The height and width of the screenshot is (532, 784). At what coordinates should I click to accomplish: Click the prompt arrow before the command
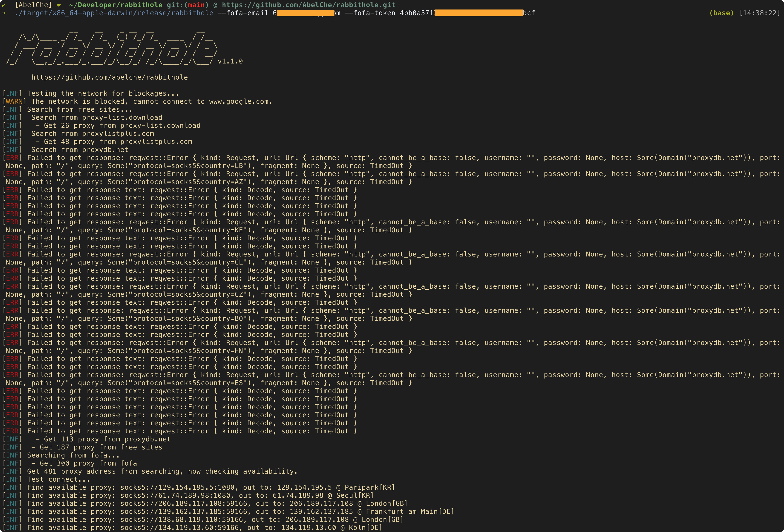(4, 13)
